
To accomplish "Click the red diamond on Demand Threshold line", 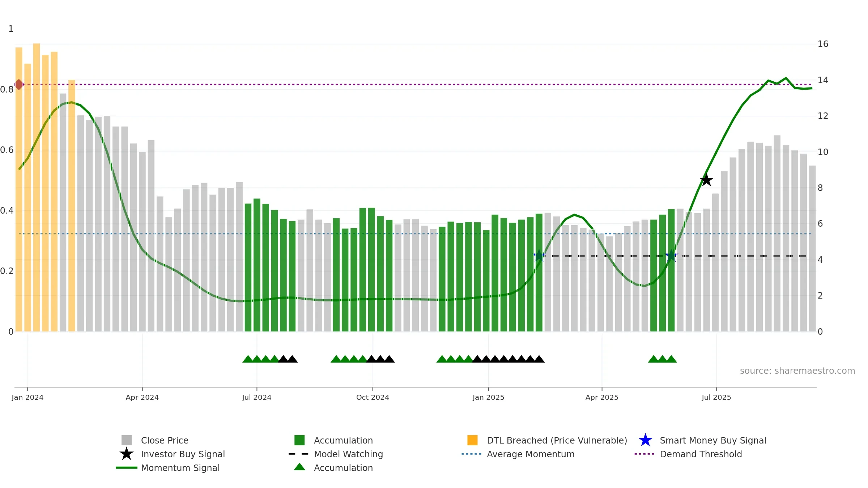I will click(19, 85).
